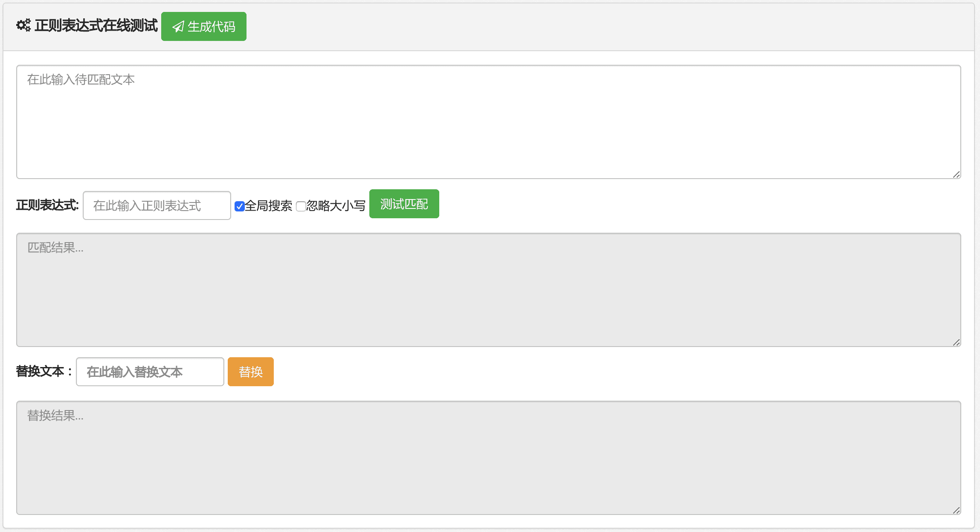The width and height of the screenshot is (980, 532).
Task: Click the resize handle of the 匹配结果 area
Action: point(956,342)
